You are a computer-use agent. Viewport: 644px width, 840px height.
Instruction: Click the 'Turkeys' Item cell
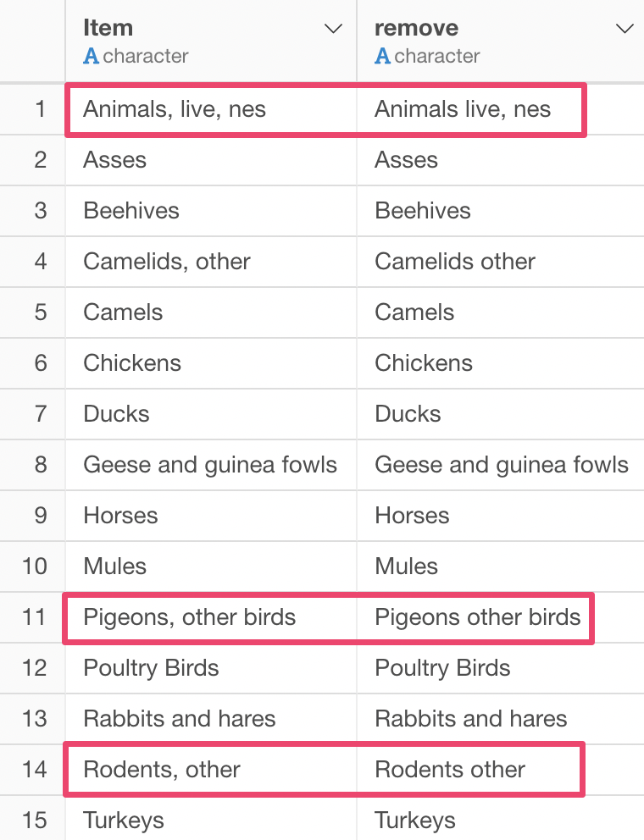[x=211, y=818]
